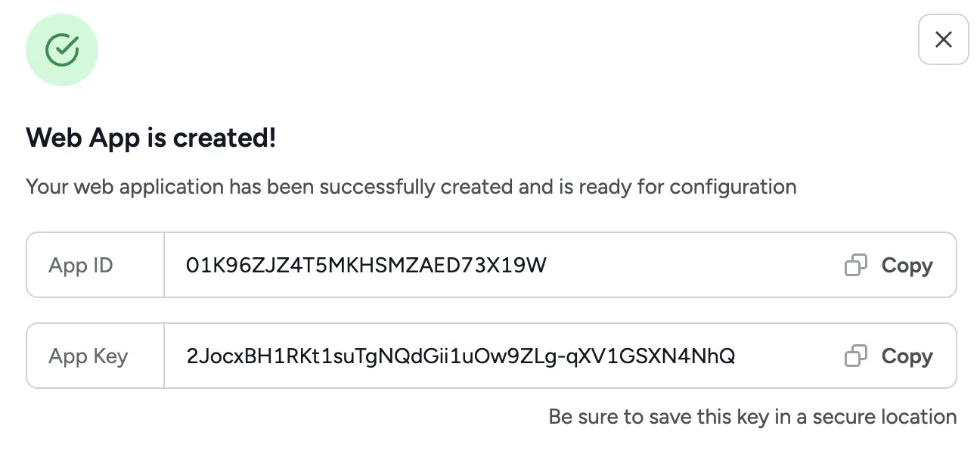Select the duplicate-pages icon in the App Key row
This screenshot has height=457, width=980.
point(854,356)
